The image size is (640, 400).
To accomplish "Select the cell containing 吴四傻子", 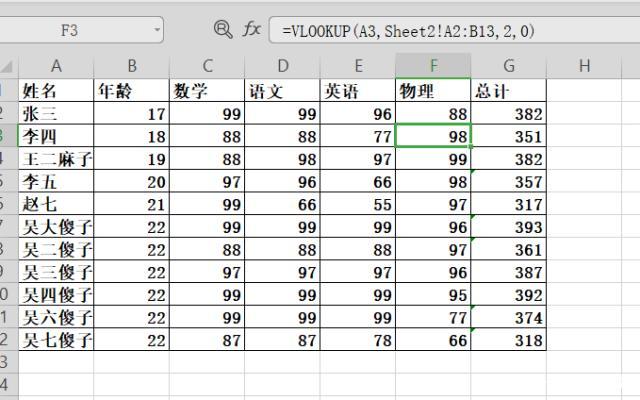I will tap(56, 294).
